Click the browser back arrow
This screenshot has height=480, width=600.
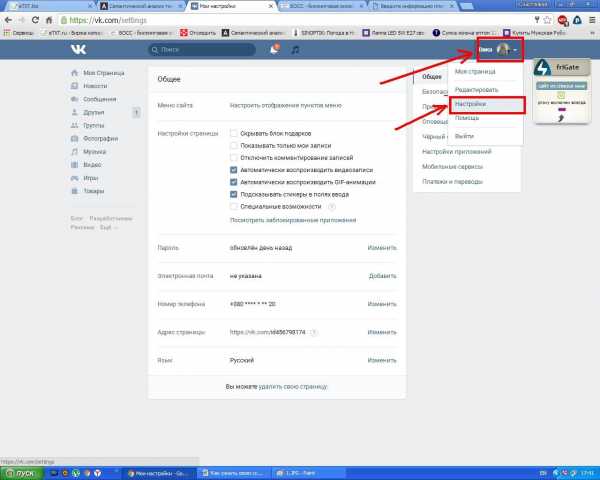[x=8, y=20]
